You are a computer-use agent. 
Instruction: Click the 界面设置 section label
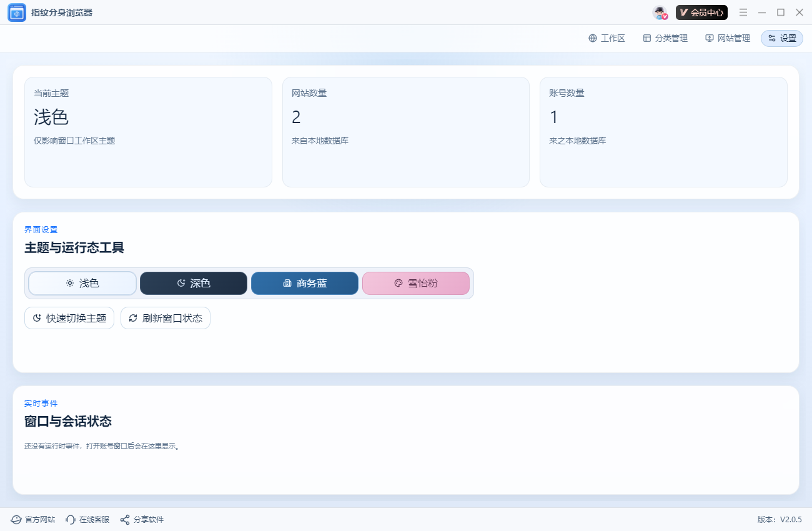pyautogui.click(x=41, y=230)
